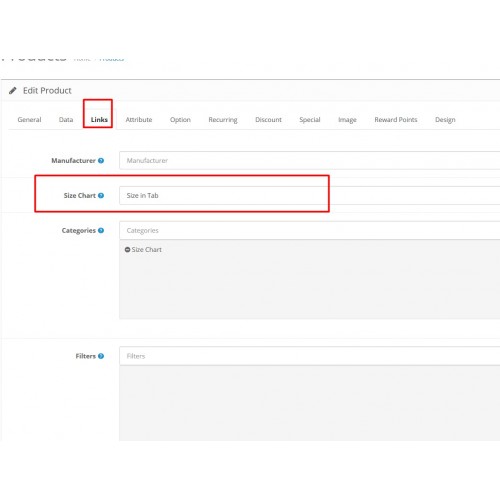Open the Discount tab
The height and width of the screenshot is (500, 500).
point(268,120)
